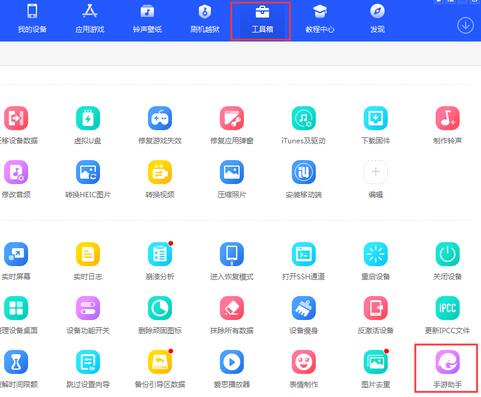Switch to the 发现 tab
The image size is (481, 397).
pyautogui.click(x=377, y=19)
